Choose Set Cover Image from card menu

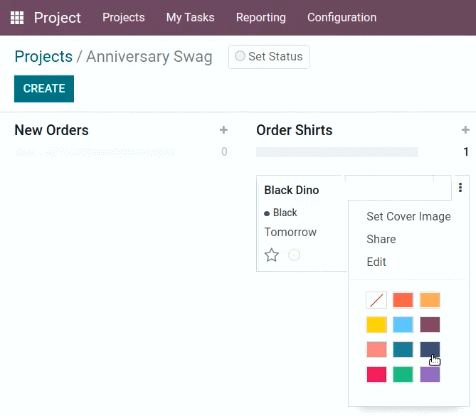409,217
